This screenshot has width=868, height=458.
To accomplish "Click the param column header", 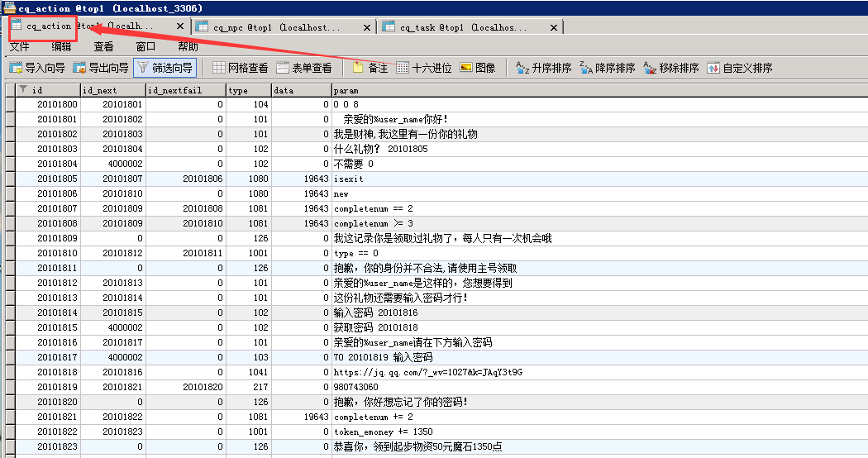I will [346, 89].
